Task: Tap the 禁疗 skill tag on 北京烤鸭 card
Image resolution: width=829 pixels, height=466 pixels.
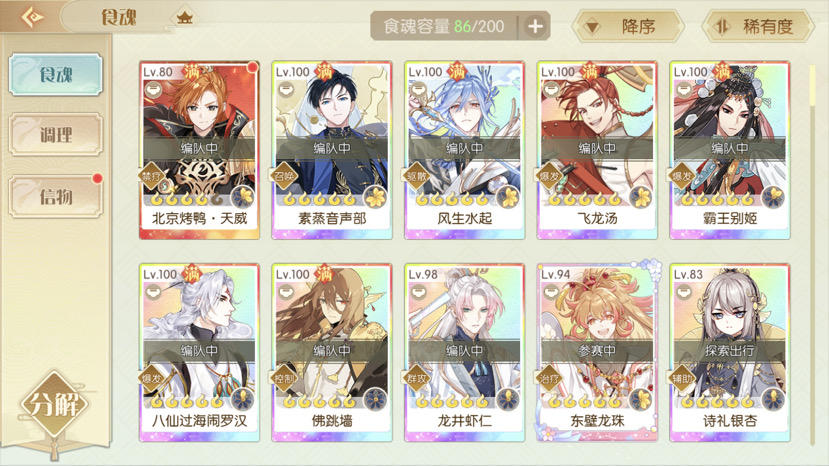Action: tap(152, 176)
